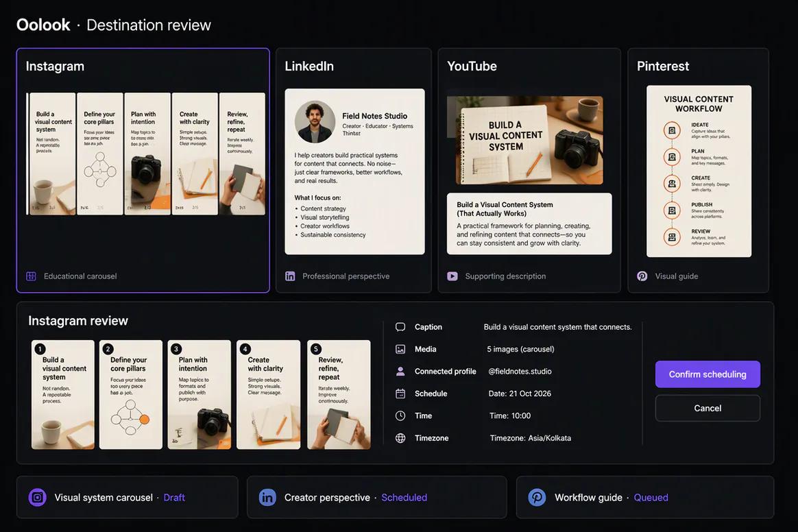
Task: Click the Time clock icon
Action: [400, 415]
